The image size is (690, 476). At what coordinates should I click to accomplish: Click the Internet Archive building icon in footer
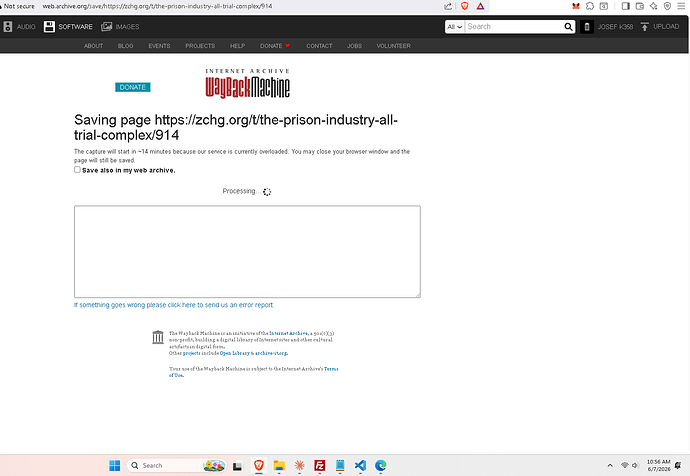pos(158,337)
